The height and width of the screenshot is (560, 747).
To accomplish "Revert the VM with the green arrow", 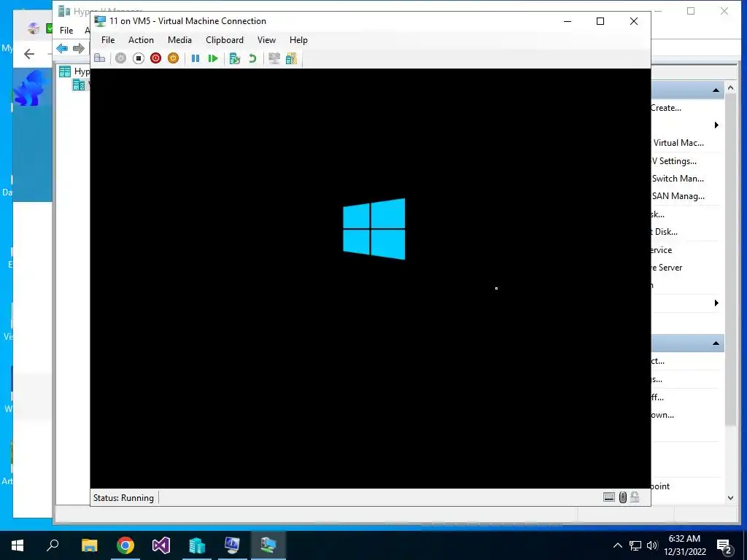I will coord(252,58).
